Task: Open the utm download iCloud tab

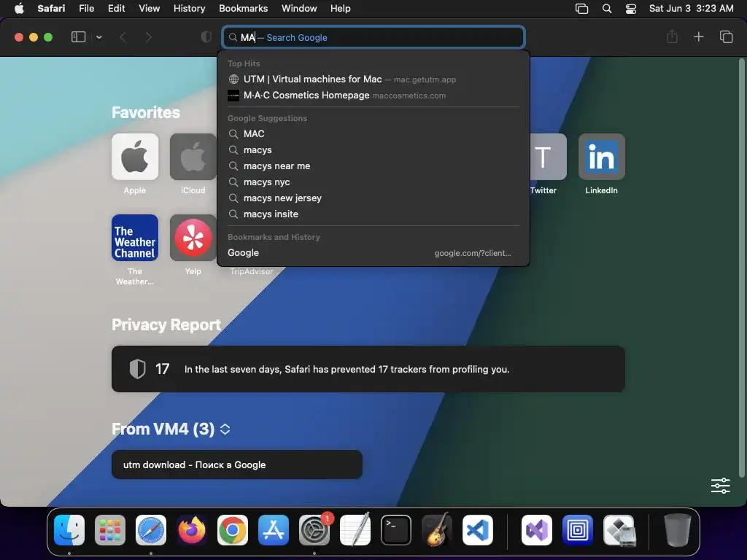Action: [x=237, y=464]
